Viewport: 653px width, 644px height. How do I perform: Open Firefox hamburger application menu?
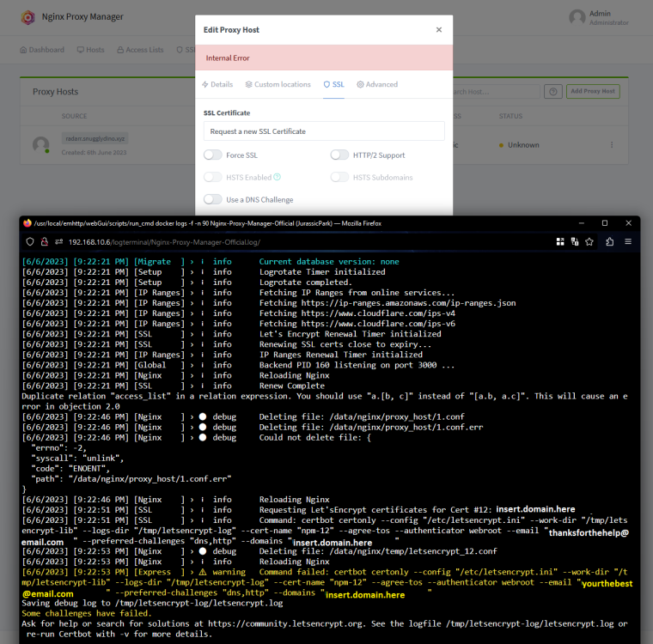tap(628, 242)
